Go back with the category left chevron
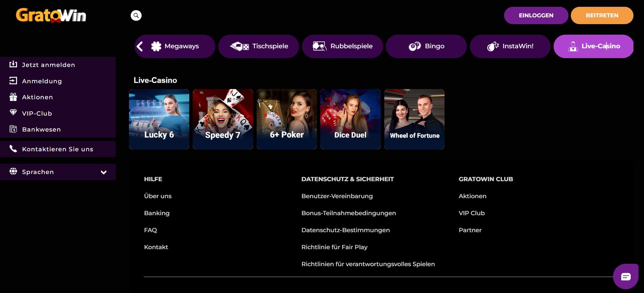 click(x=140, y=46)
